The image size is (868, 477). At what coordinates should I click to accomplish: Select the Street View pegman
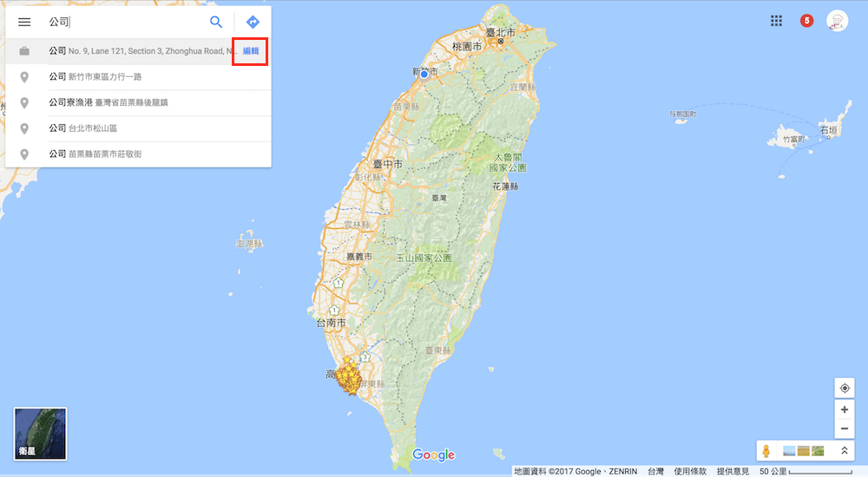(x=766, y=451)
